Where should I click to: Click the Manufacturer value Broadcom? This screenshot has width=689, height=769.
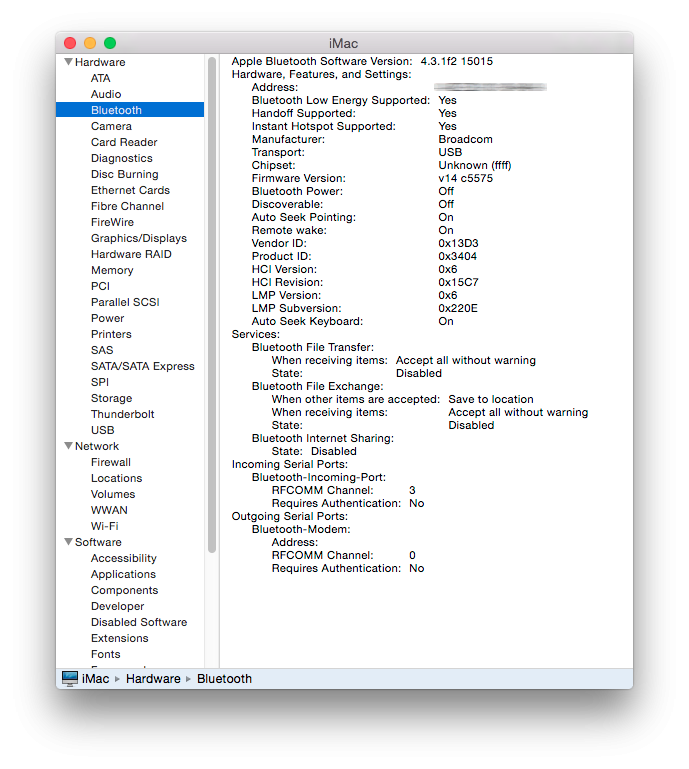(465, 139)
